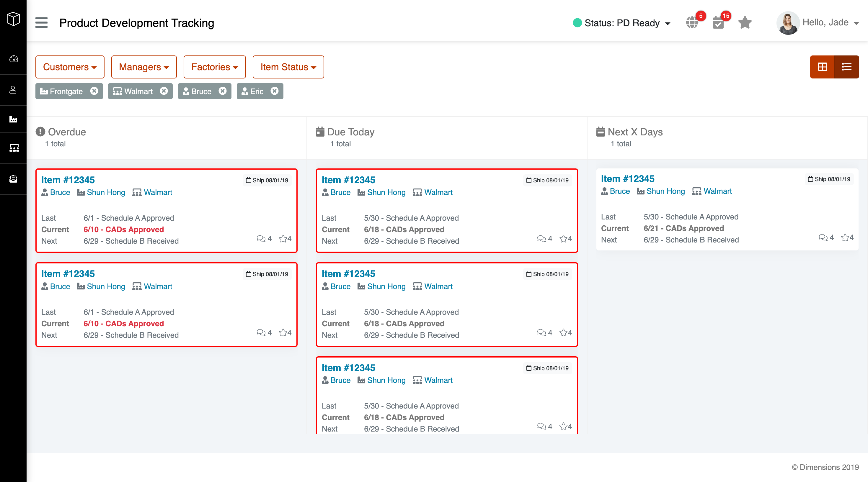Open the hamburger menu in the header
The image size is (868, 482).
(x=41, y=23)
